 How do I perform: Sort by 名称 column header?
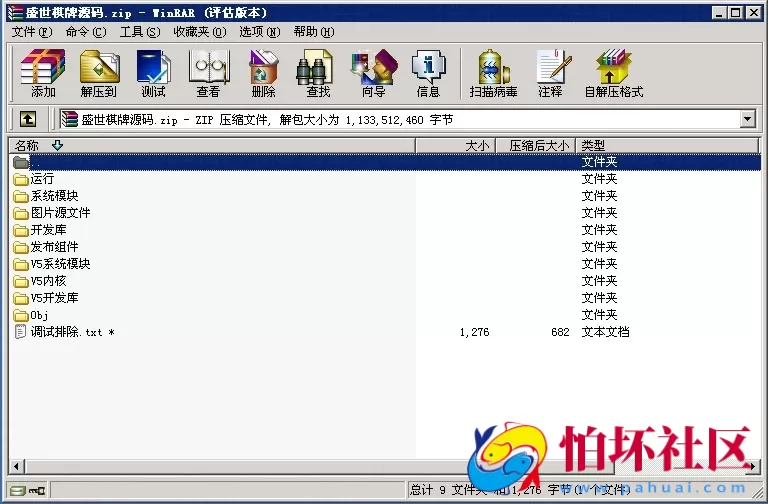point(212,145)
